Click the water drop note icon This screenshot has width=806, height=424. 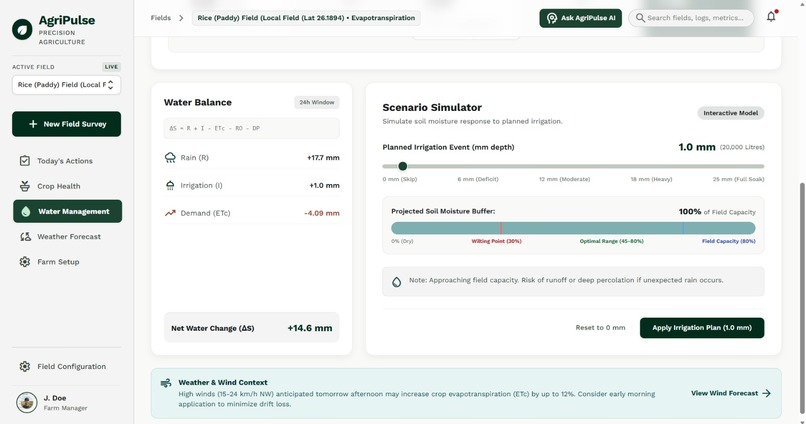point(396,282)
